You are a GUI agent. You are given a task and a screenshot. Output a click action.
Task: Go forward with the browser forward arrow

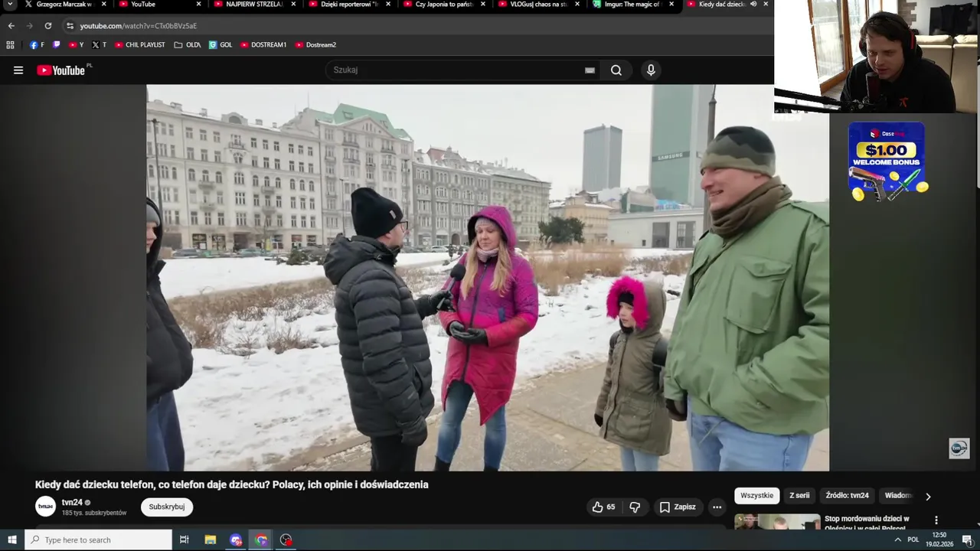tap(29, 26)
